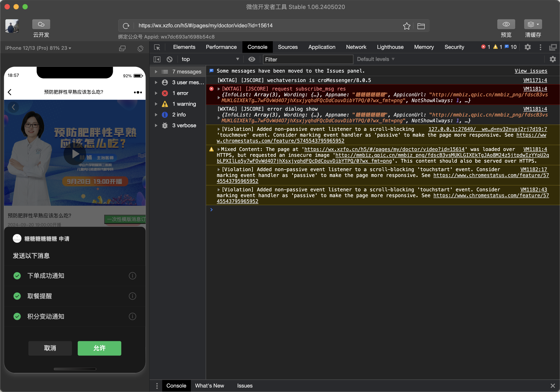The image size is (560, 392).
Task: Uncheck the 积分变动通知 checkbox
Action: pyautogui.click(x=17, y=316)
